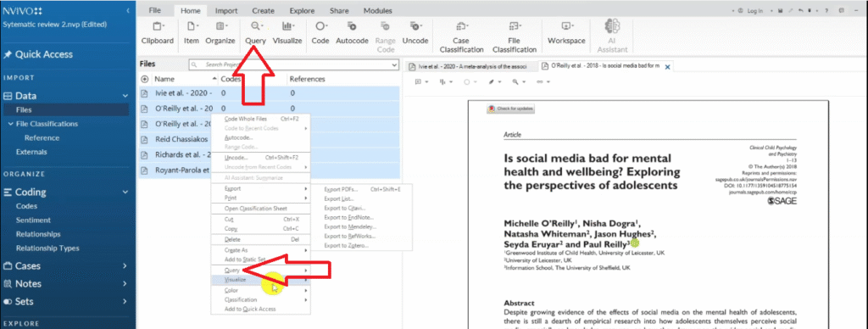
Task: Open Visualize submenu in context menu
Action: pyautogui.click(x=261, y=280)
